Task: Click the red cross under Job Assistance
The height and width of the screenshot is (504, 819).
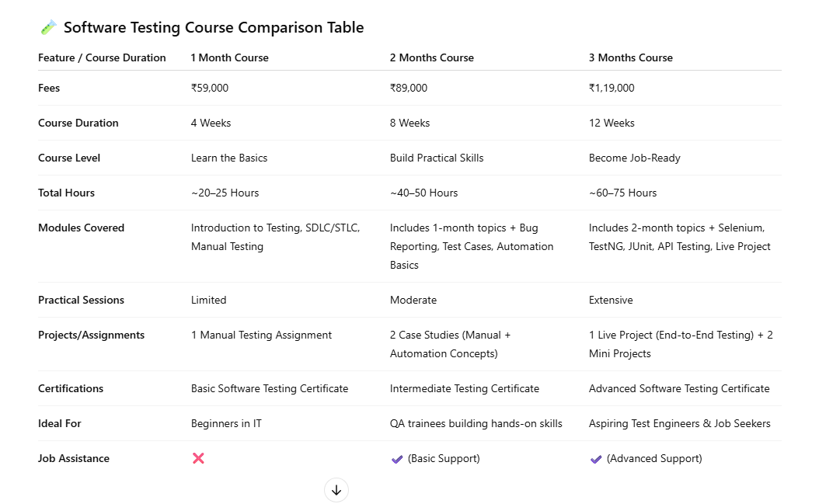Action: point(198,458)
